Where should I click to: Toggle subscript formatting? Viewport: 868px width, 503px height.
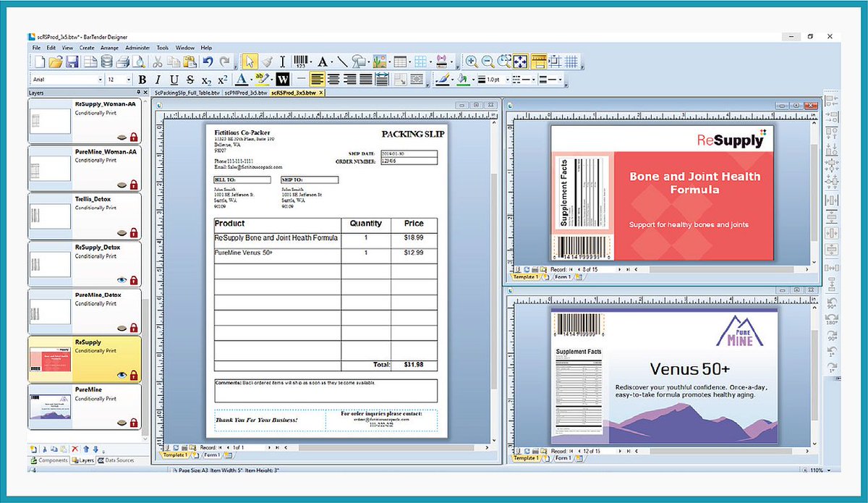point(207,80)
